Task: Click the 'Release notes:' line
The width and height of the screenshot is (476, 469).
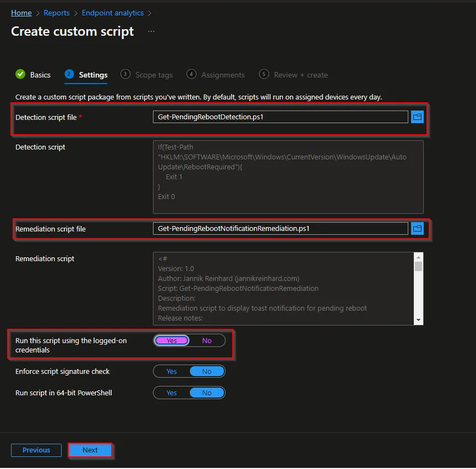Action: tap(180, 318)
